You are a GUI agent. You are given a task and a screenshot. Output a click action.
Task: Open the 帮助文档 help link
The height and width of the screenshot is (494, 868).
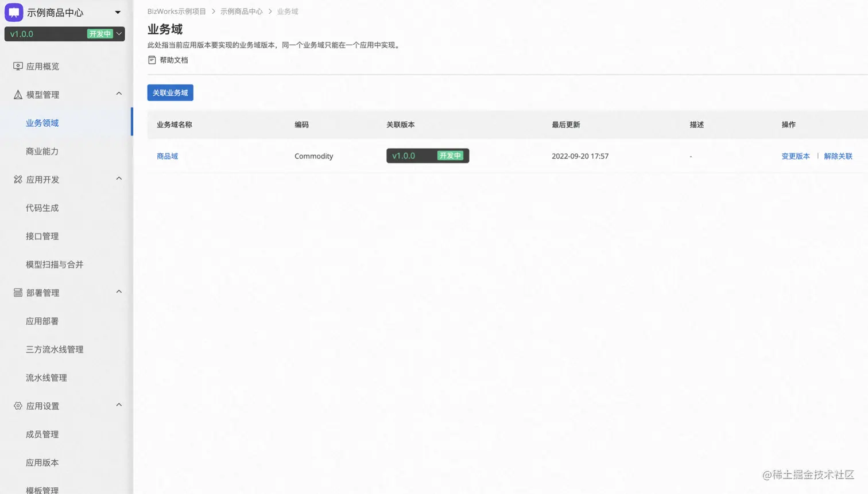174,60
